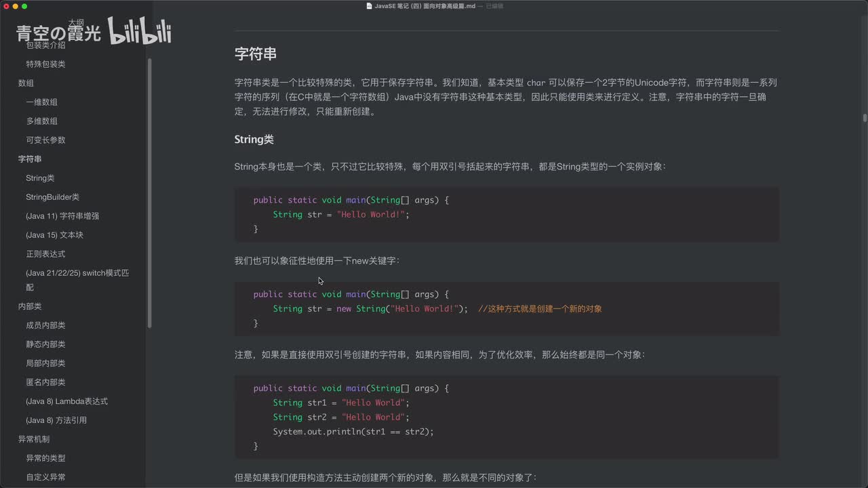
Task: Go to 静态内部类 section
Action: pyautogui.click(x=45, y=344)
